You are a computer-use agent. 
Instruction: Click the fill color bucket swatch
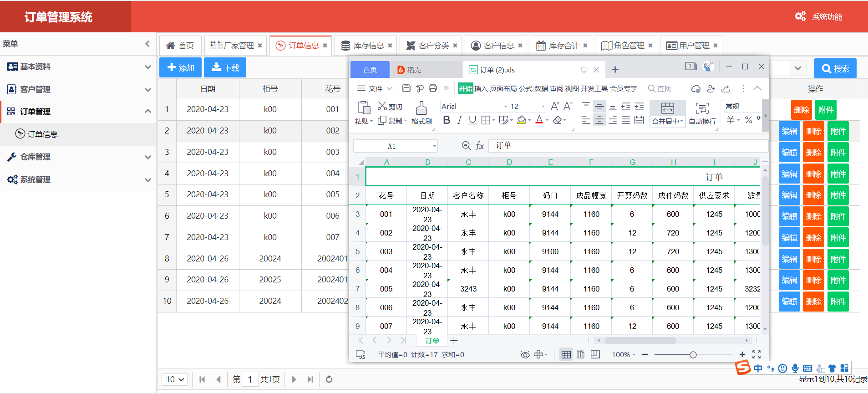522,120
